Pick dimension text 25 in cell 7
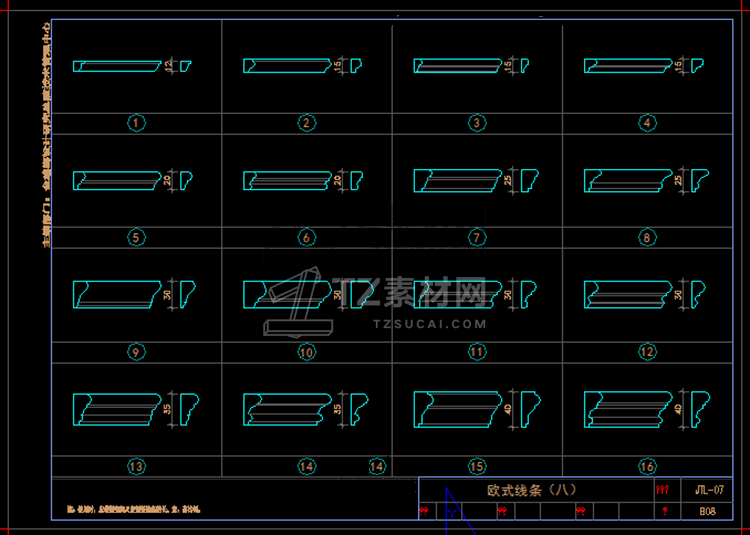 tap(508, 180)
